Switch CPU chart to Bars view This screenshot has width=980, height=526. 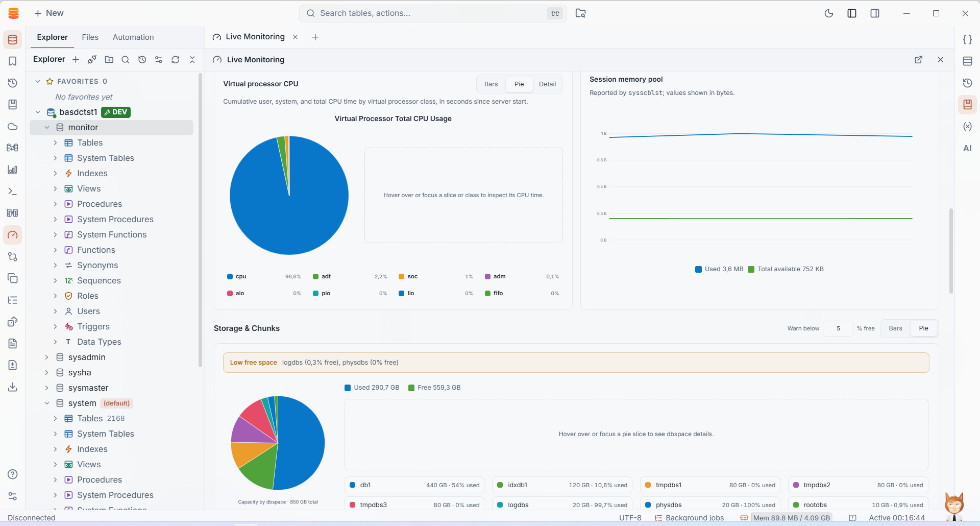tap(491, 84)
